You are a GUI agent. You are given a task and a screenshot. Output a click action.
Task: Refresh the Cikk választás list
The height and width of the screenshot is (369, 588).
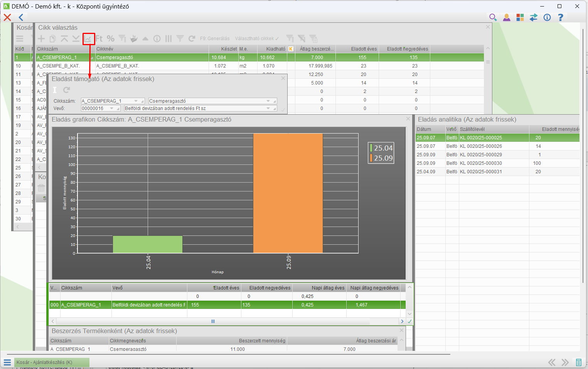[x=192, y=39]
